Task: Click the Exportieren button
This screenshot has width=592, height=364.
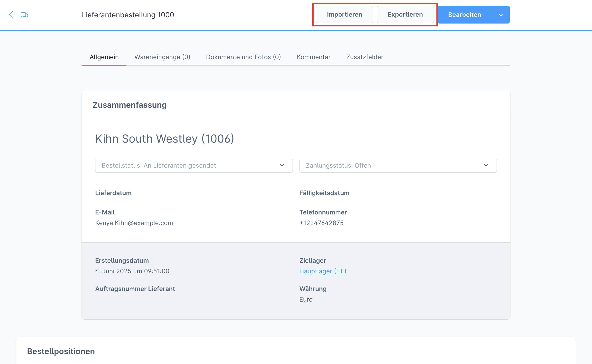Action: [x=405, y=15]
